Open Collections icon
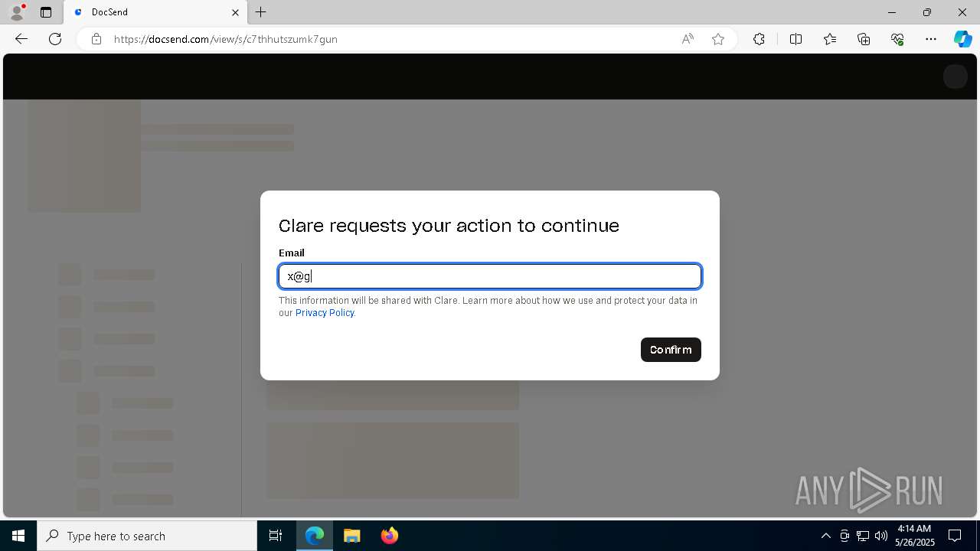This screenshot has width=980, height=551. point(864,39)
